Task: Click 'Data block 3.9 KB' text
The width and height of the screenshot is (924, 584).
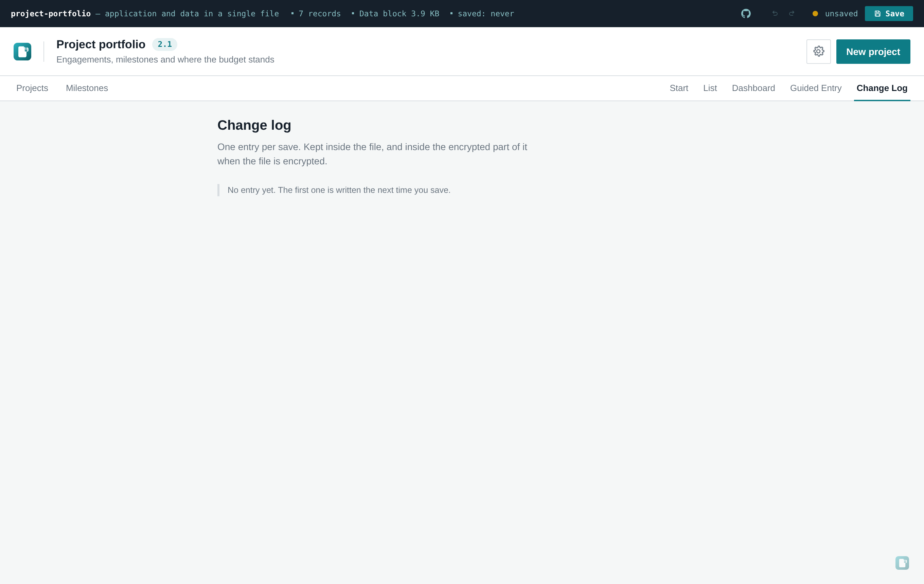Action: click(399, 14)
